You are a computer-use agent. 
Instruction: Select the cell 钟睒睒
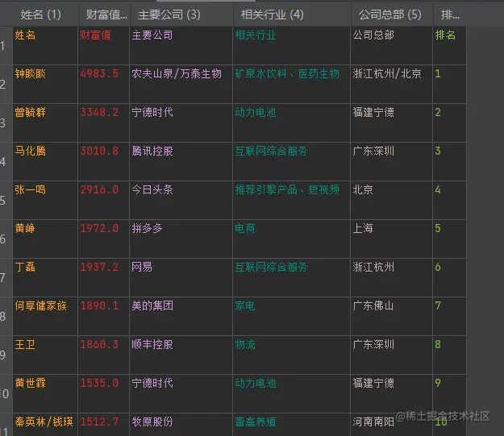click(45, 84)
